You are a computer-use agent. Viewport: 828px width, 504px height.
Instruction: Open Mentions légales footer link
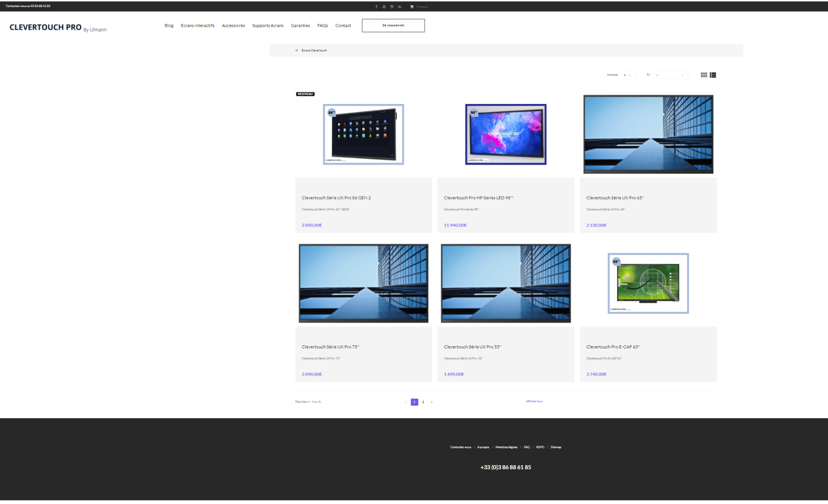[506, 447]
